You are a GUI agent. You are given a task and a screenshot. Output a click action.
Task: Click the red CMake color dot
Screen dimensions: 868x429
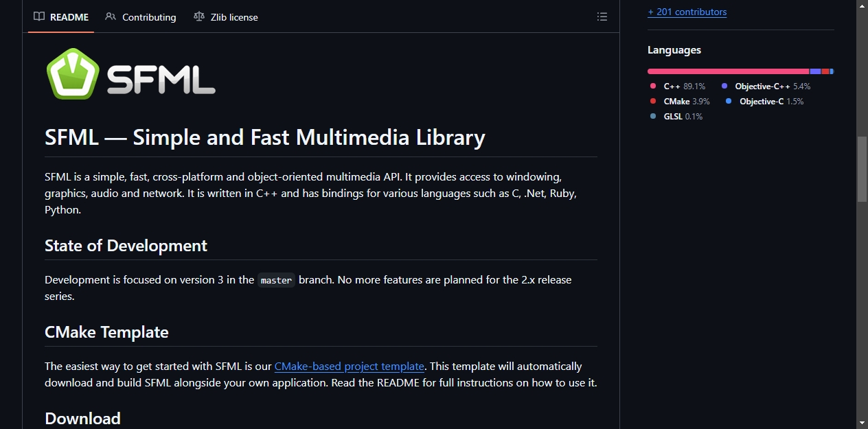(653, 102)
